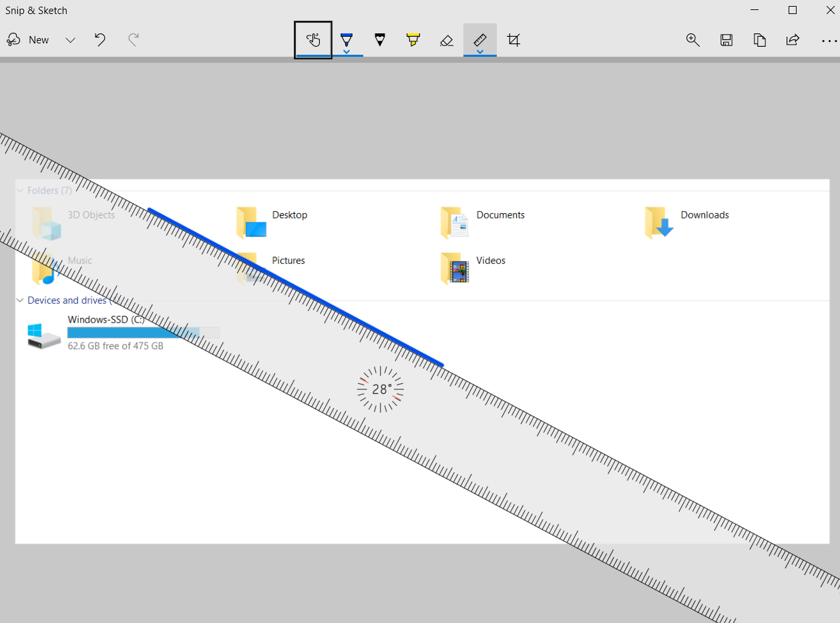Click the '62.6 GB free of 475 GB' text
Screen dimensions: 840x623
pyautogui.click(x=116, y=346)
